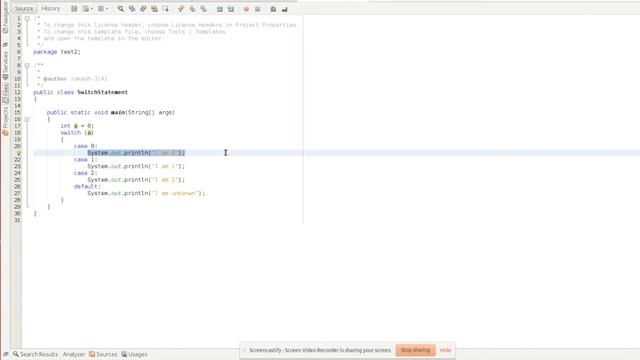
Task: Collapse the license comment fold at line 1
Action: [27, 18]
